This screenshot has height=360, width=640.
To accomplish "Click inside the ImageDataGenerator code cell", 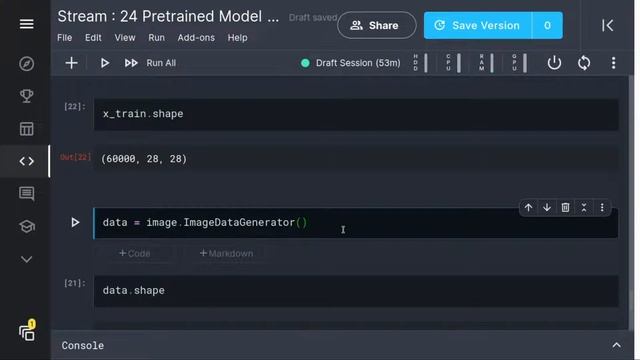I will 356,223.
